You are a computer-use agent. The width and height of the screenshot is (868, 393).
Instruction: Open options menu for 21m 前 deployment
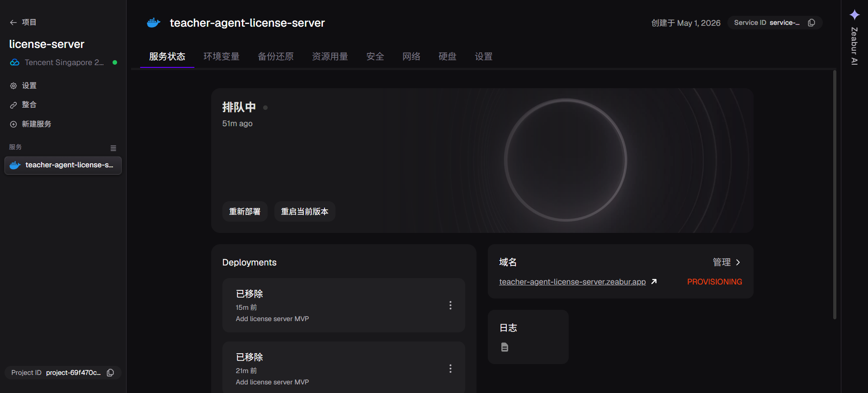[x=450, y=369]
